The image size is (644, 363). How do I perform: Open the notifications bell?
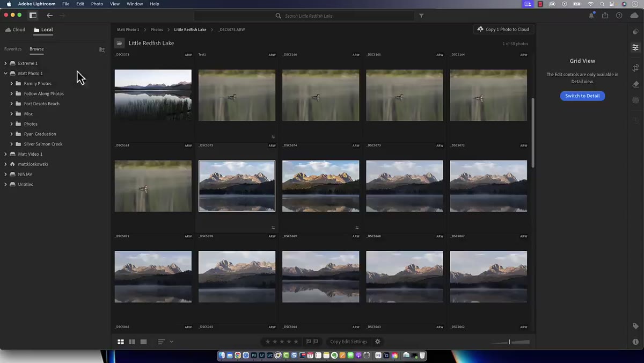(x=591, y=16)
